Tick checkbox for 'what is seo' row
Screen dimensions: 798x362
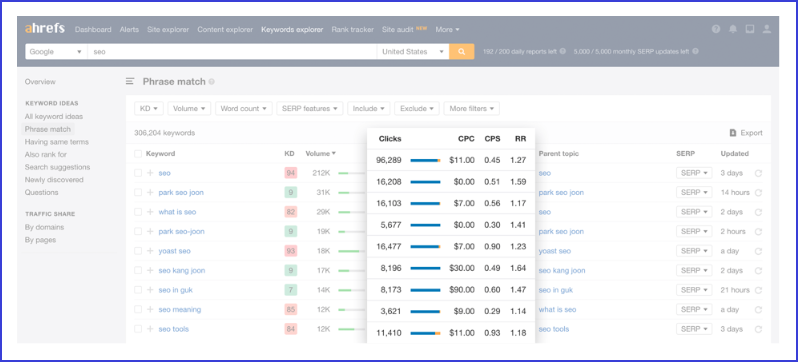(x=138, y=212)
